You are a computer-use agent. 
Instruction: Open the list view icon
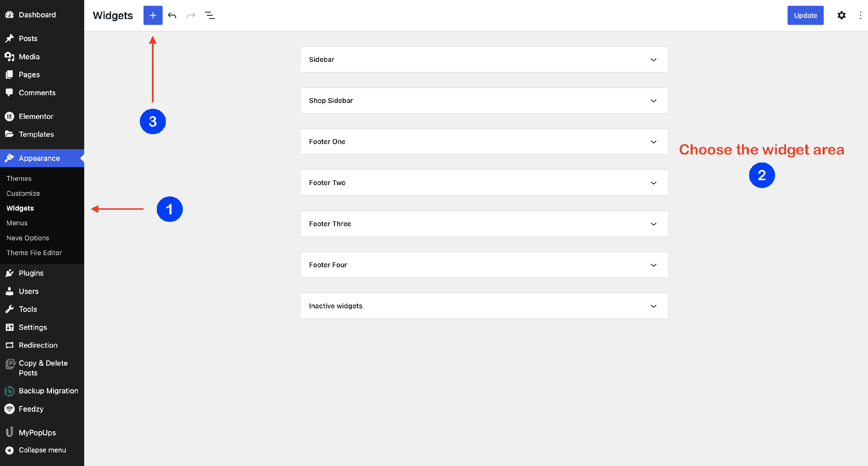pyautogui.click(x=209, y=15)
